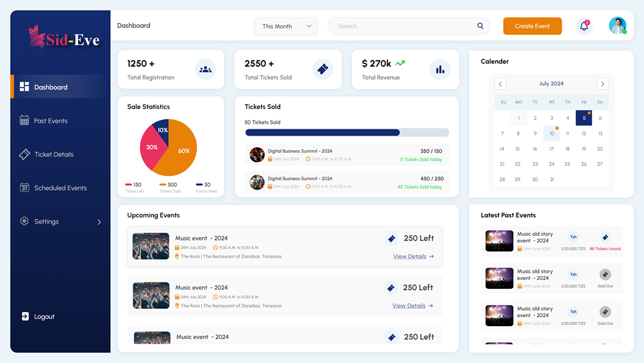Open the user profile avatar
Screen dimensions: 644x363
618,26
